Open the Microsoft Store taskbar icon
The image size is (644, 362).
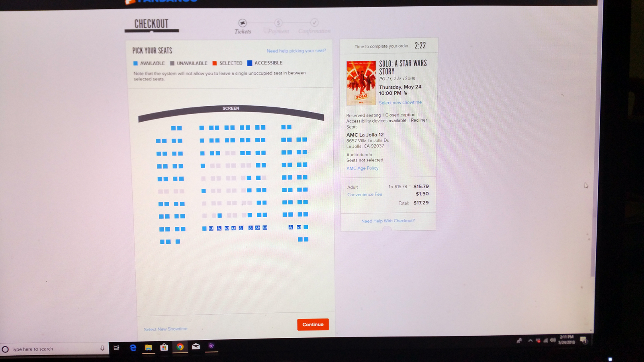(164, 347)
